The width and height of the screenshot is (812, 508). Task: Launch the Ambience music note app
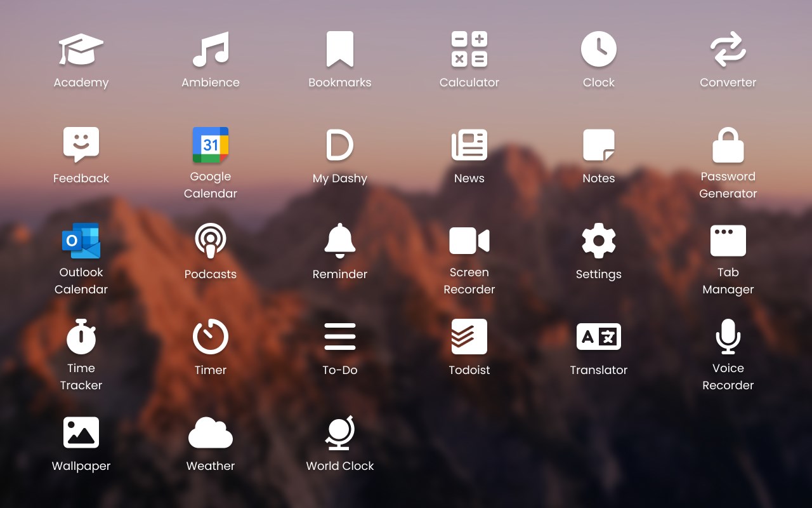coord(211,50)
